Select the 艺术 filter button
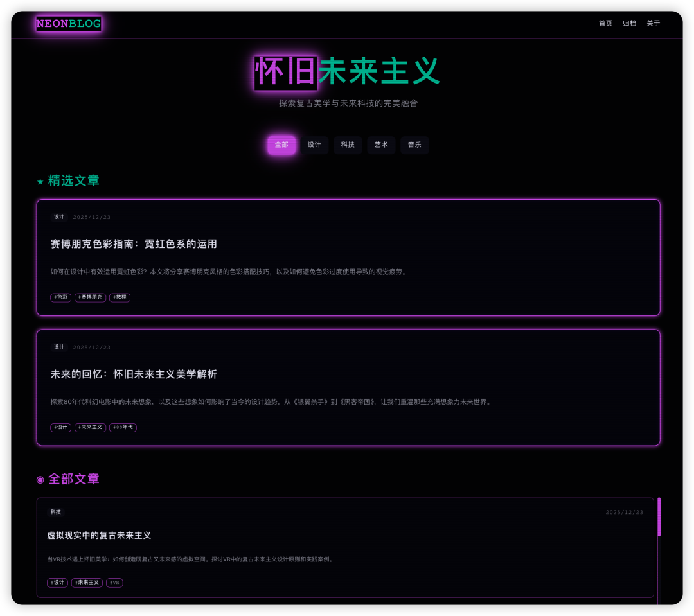The width and height of the screenshot is (694, 616). (x=381, y=145)
